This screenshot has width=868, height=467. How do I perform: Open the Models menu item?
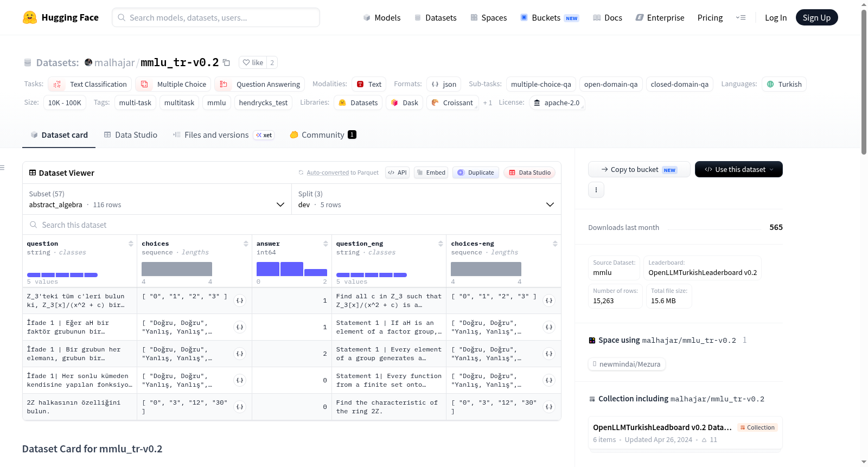[x=382, y=17]
